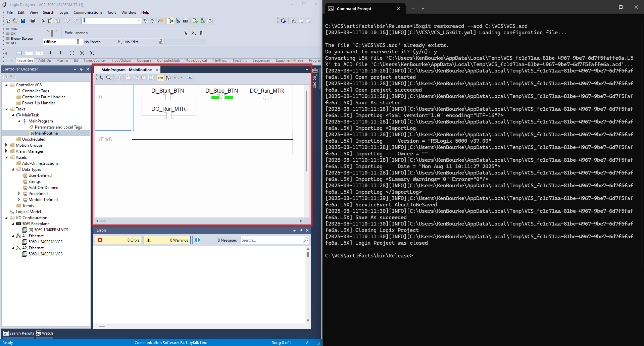Select MainRoutine in the Controller Organizer
The width and height of the screenshot is (644, 346).
point(46,133)
